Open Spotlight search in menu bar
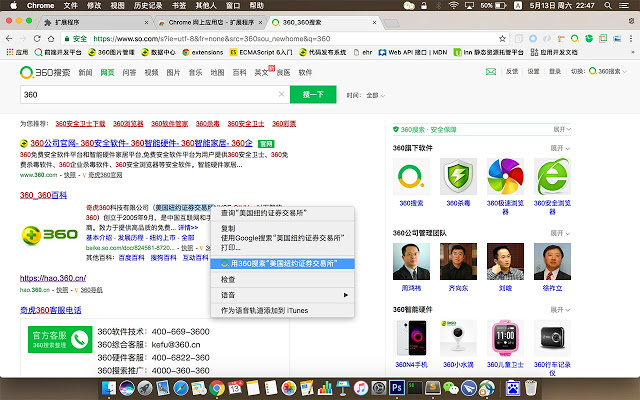Viewport: 640px width, 400px height. click(x=608, y=5)
